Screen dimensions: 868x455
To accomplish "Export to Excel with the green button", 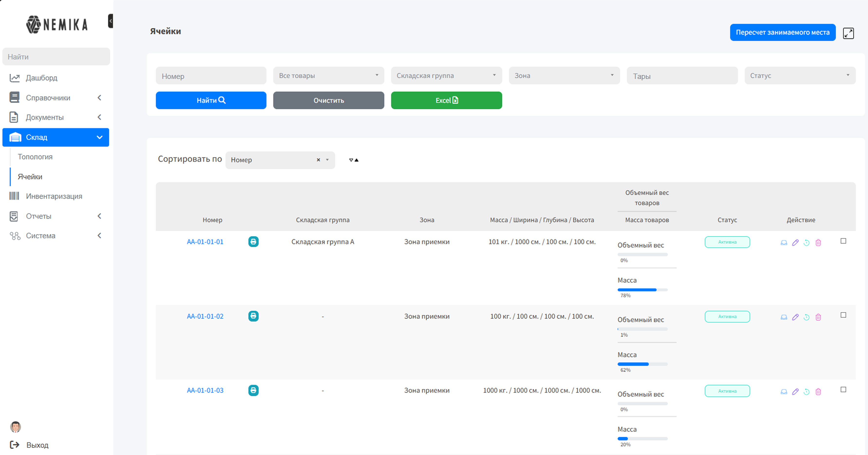I will [x=446, y=100].
